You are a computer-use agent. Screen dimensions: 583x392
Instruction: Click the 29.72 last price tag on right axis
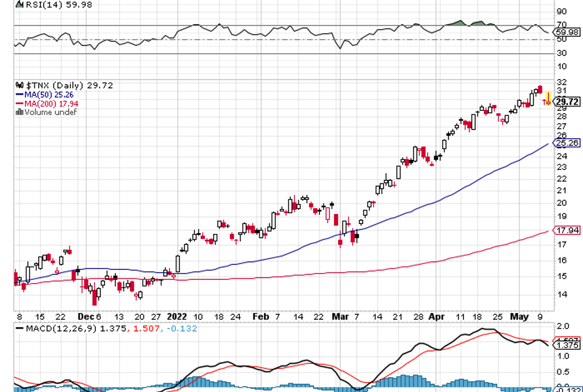click(x=567, y=101)
